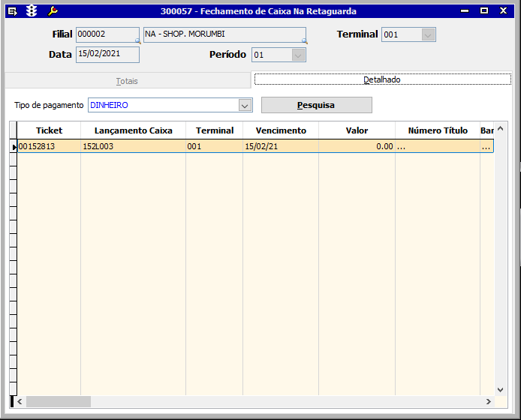This screenshot has height=420, width=521.
Task: Click horizontal scrollbar left arrow
Action: pos(20,402)
